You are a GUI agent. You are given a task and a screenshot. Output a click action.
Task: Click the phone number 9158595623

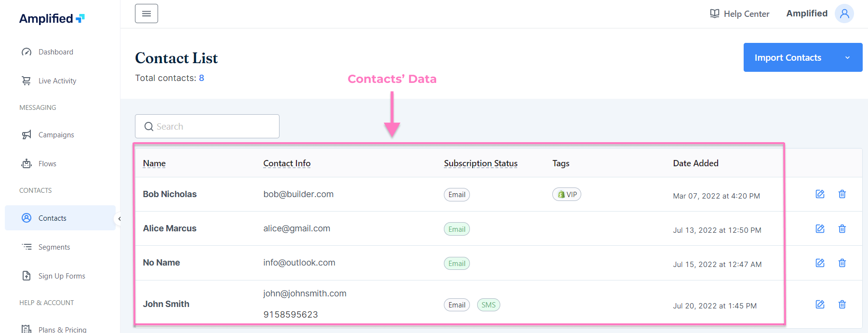[x=291, y=315]
